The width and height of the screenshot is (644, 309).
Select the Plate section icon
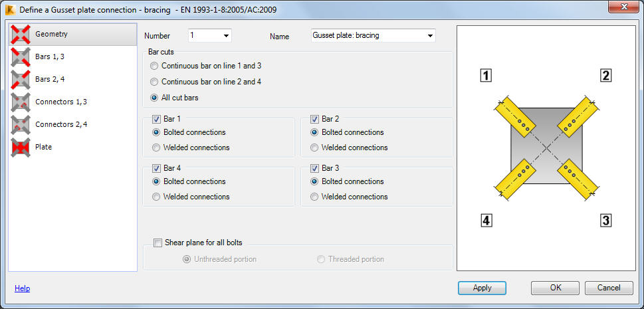[x=21, y=147]
